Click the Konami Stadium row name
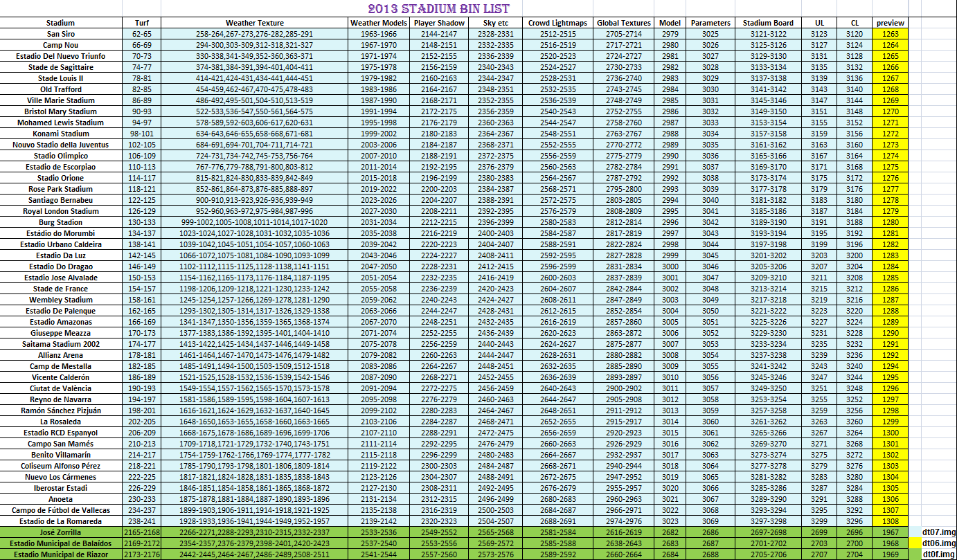 [61, 134]
